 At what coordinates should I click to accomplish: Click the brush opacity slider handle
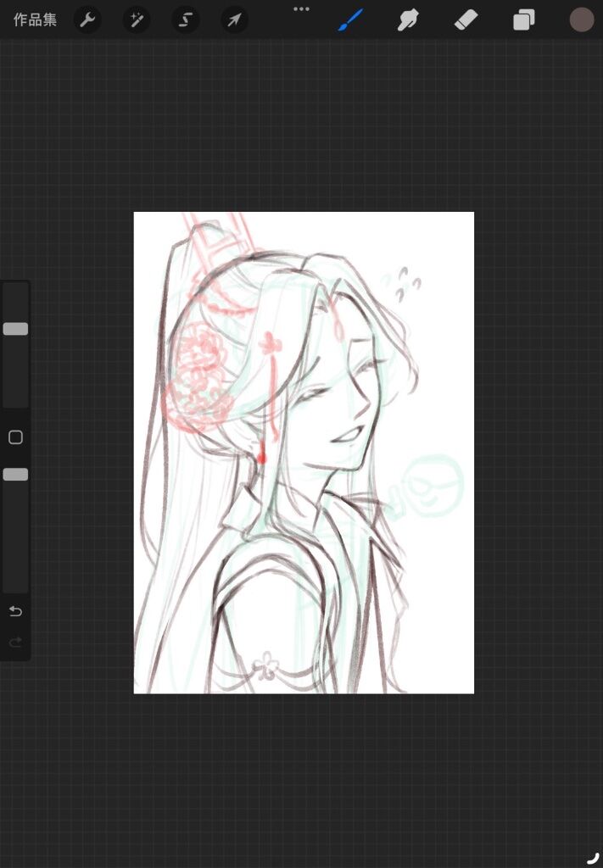15,475
